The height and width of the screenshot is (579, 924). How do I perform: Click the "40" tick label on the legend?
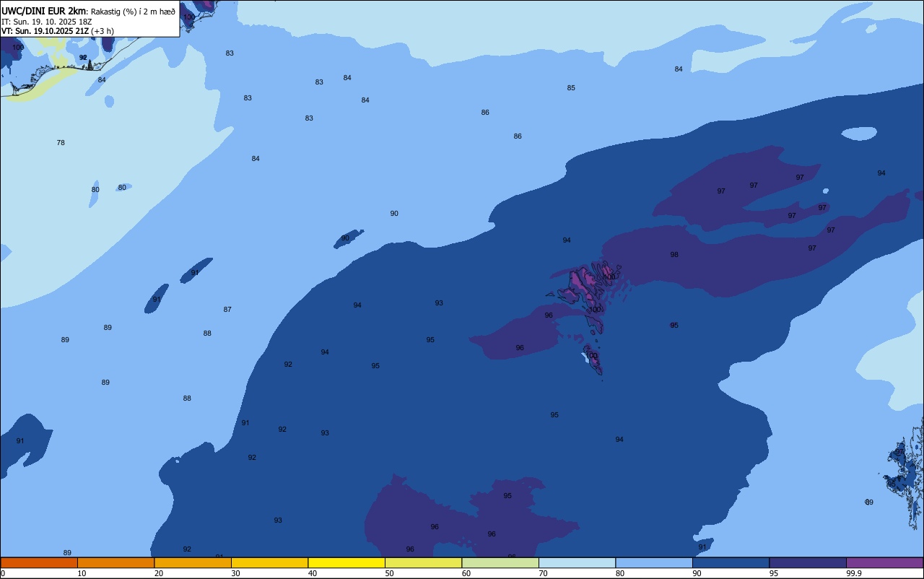click(x=313, y=573)
